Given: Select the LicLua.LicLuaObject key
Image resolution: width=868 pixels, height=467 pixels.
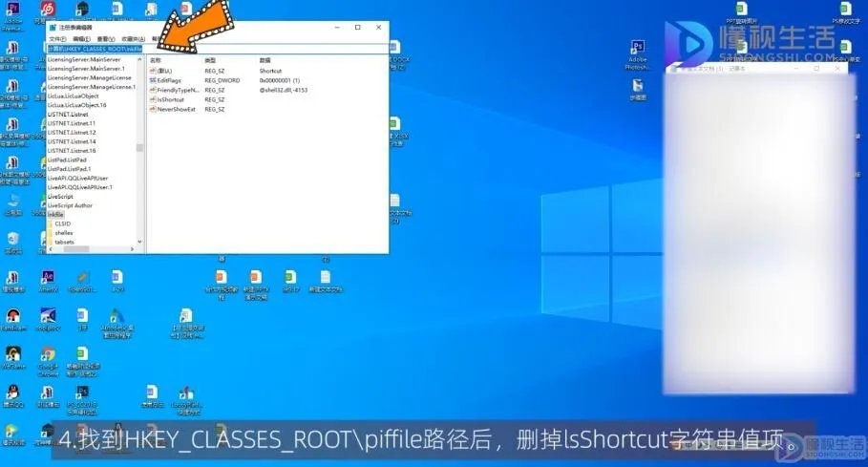Looking at the screenshot, I should (x=74, y=96).
